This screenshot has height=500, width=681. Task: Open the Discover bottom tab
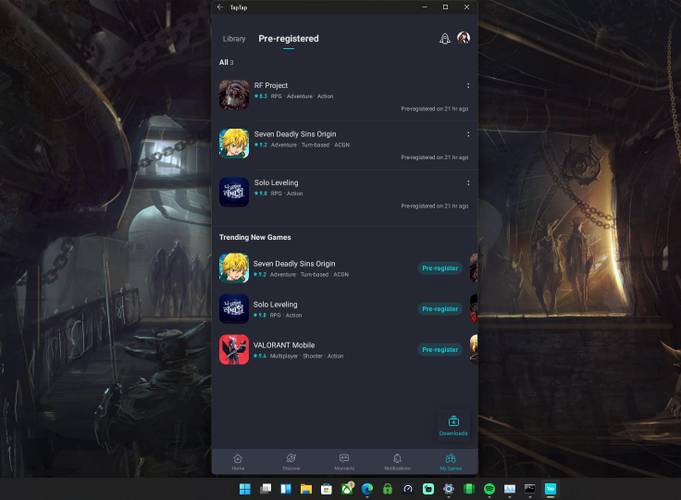(291, 462)
